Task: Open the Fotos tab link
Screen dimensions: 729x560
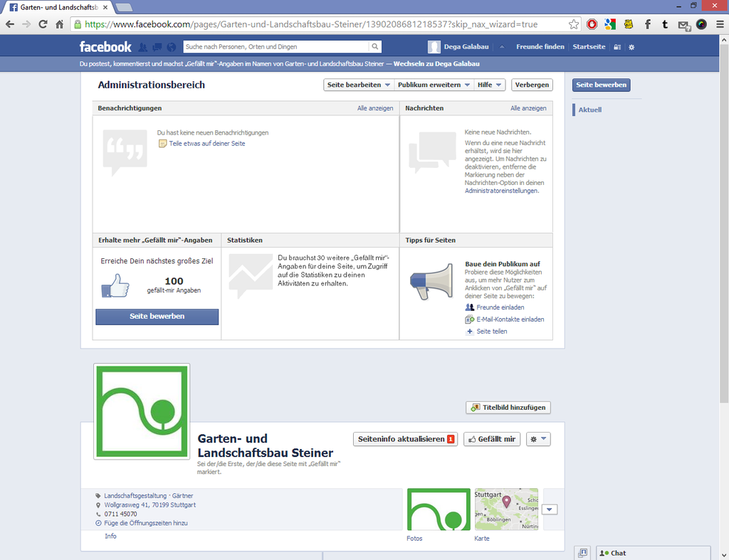Action: (414, 539)
